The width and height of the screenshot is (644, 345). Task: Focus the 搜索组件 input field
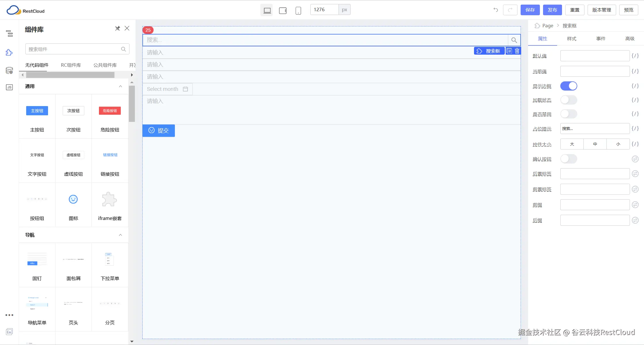[77, 49]
